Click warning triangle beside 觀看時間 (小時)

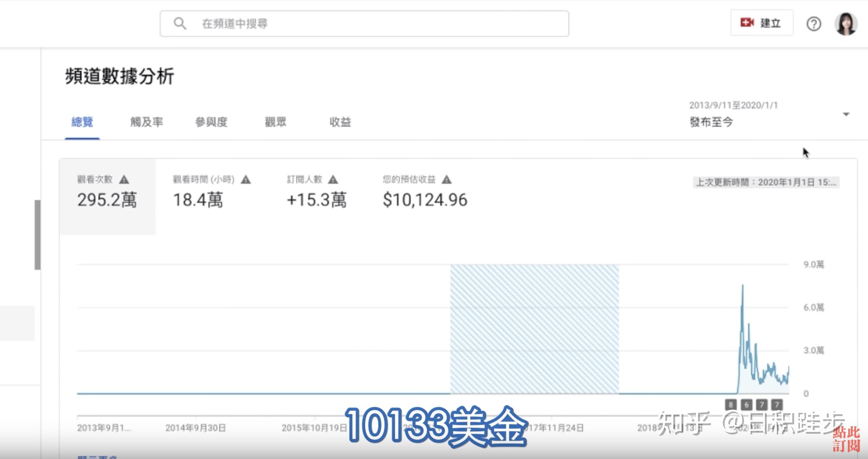246,179
